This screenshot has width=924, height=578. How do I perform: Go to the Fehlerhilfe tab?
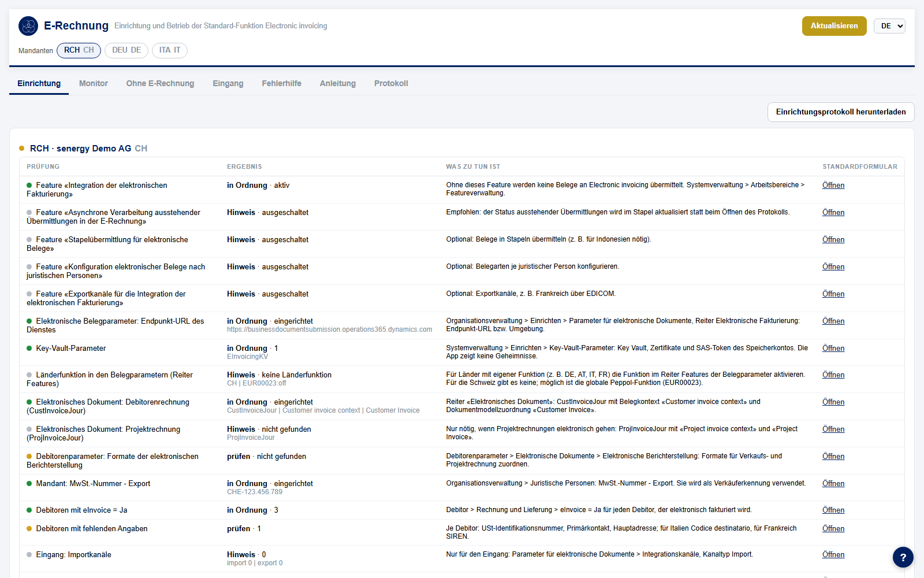[282, 83]
